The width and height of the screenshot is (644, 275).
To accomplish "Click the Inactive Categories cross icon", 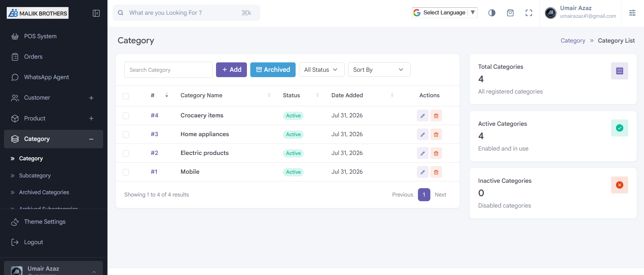I will point(619,185).
